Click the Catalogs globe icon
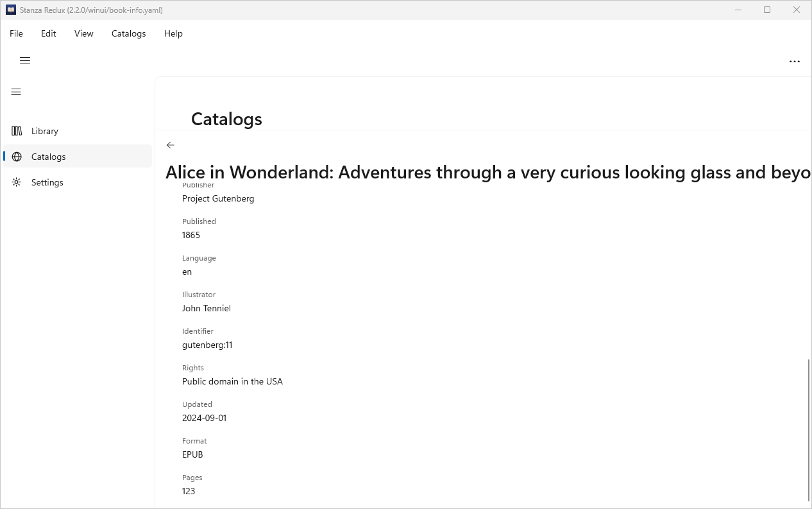 (17, 157)
